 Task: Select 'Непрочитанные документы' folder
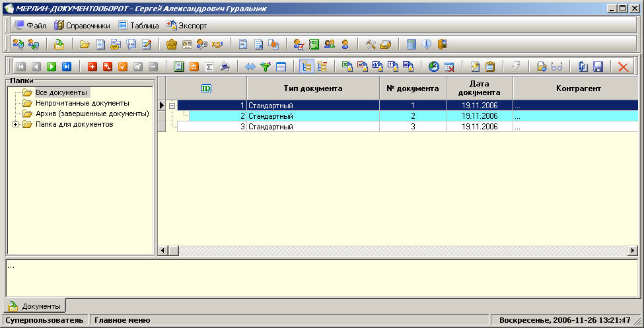point(82,103)
